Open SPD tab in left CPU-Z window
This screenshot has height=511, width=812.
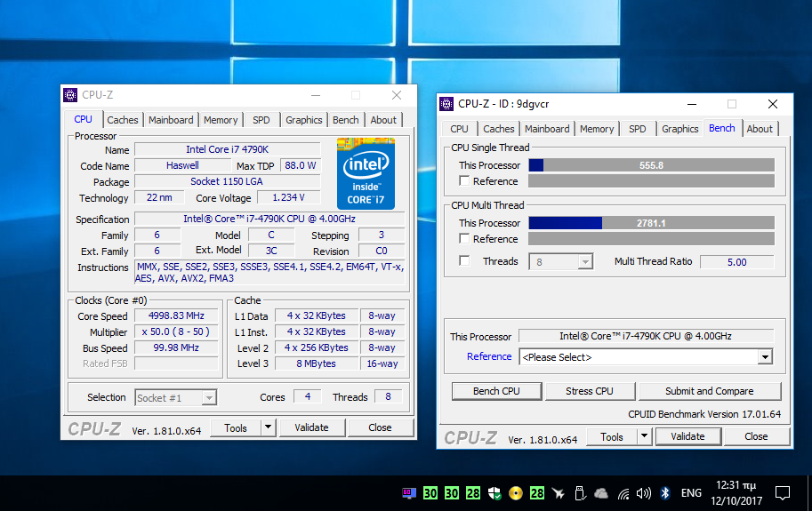coord(261,120)
